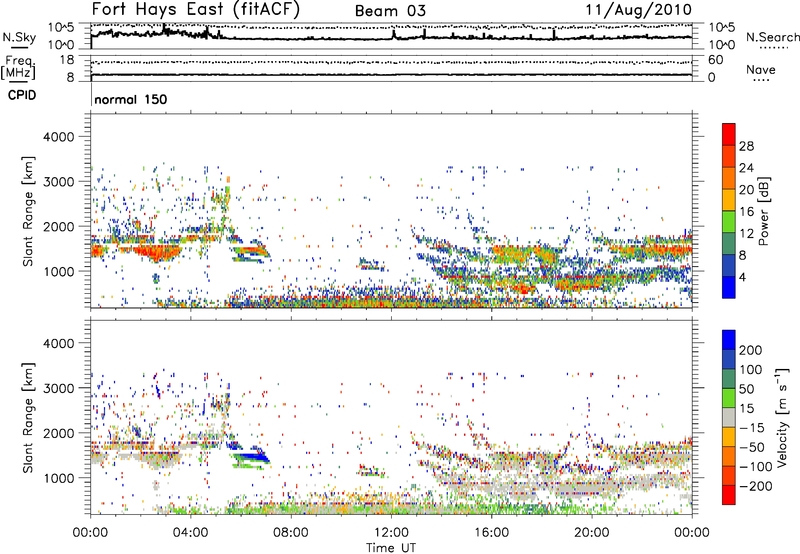Screen dimensions: 800x554
Task: Click the '50' label on Velocity colorbar
Action: pos(747,389)
